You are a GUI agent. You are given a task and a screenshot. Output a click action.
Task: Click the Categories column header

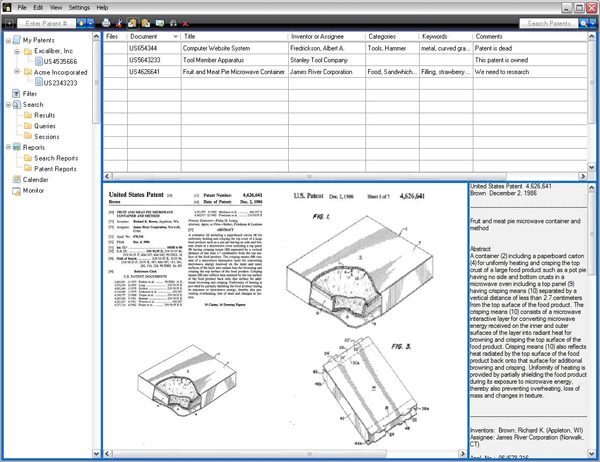tap(392, 36)
